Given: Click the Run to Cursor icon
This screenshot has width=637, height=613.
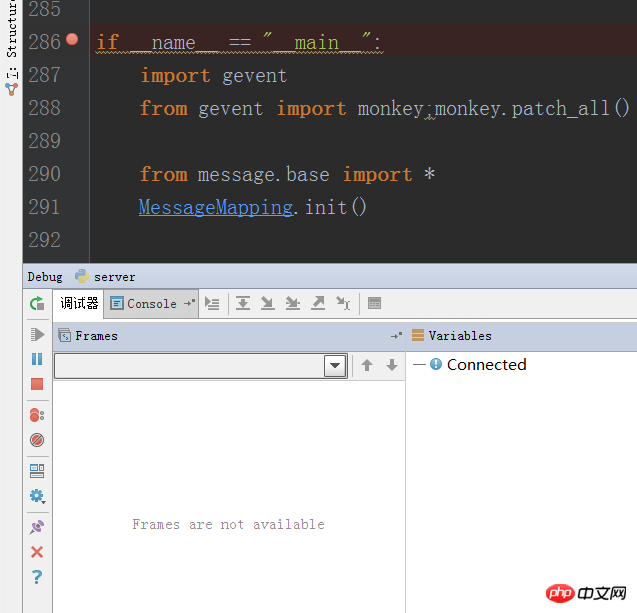Looking at the screenshot, I should [x=343, y=303].
